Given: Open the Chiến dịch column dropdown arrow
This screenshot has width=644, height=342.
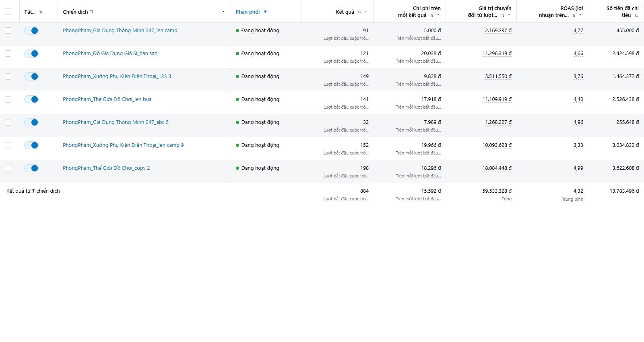Looking at the screenshot, I should click(223, 11).
